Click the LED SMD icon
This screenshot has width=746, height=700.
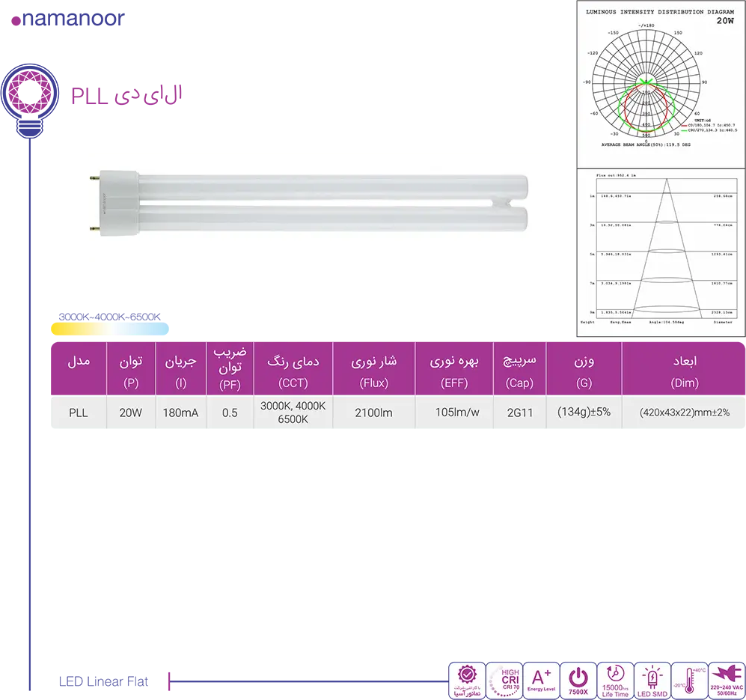pos(652,681)
